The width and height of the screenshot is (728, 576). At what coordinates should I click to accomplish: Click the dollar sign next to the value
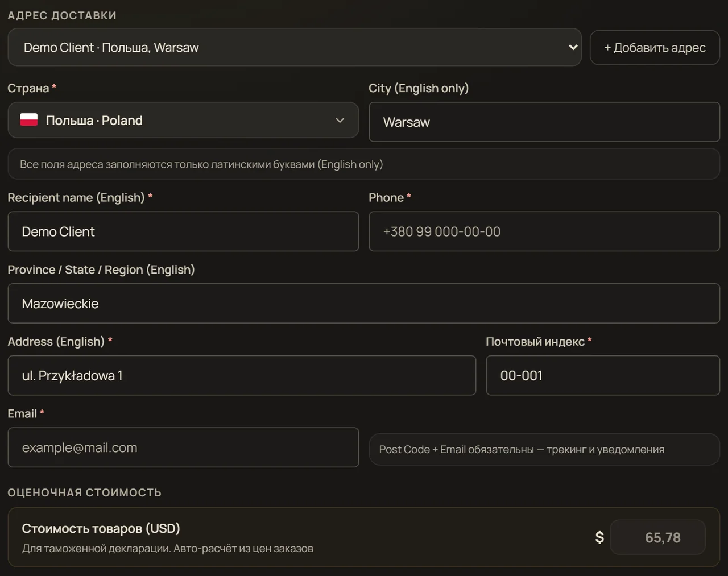(x=599, y=537)
